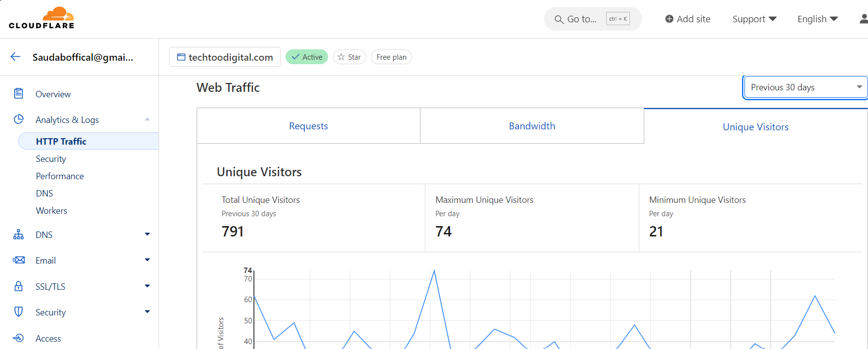
Task: Switch to the Bandwidth tab
Action: (532, 126)
